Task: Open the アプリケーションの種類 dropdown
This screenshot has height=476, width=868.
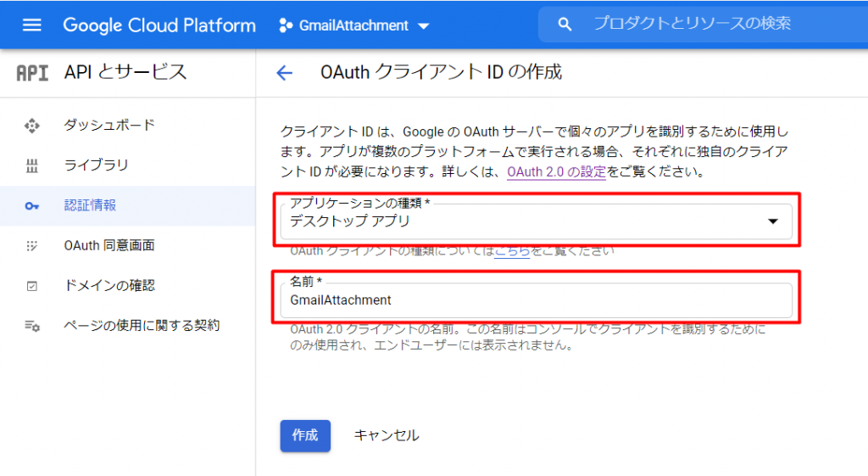Action: click(x=536, y=221)
